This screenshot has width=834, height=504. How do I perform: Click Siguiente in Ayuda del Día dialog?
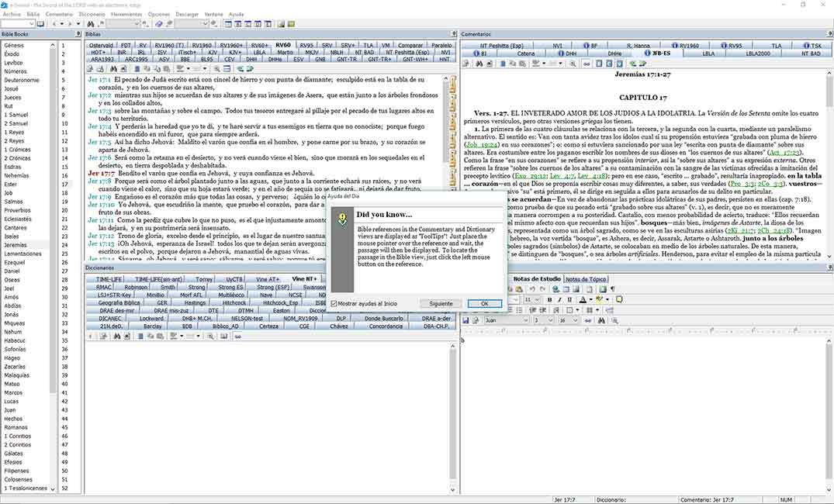[441, 304]
